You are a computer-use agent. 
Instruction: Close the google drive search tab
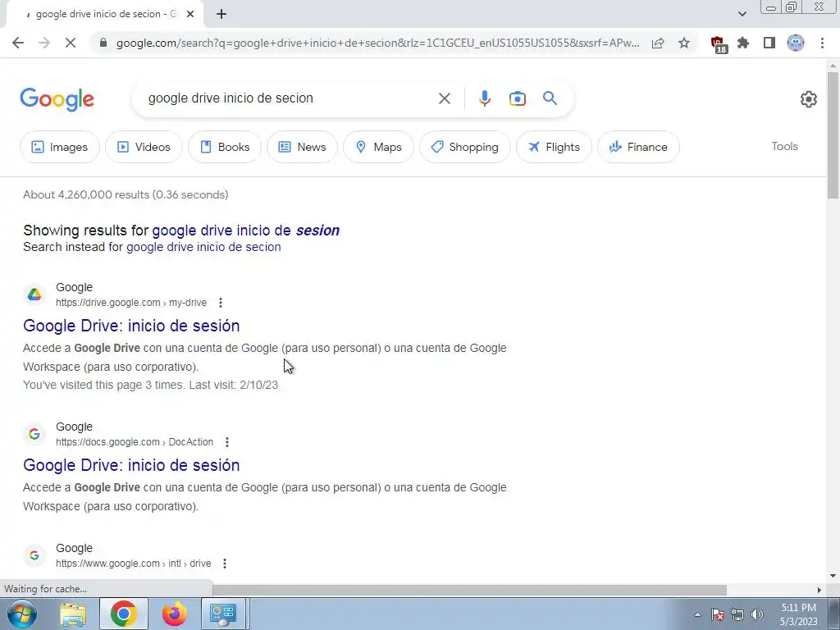(190, 14)
